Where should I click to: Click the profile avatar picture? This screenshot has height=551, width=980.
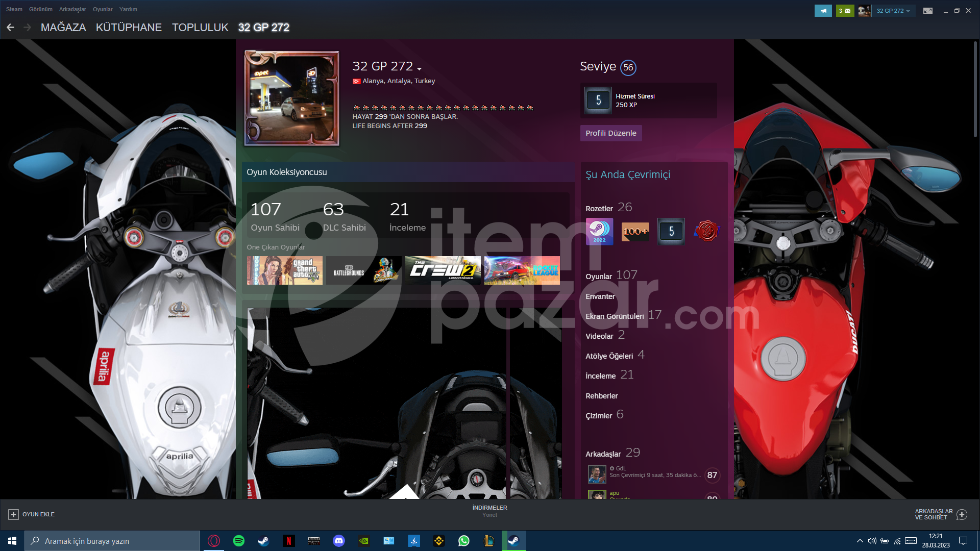click(292, 98)
